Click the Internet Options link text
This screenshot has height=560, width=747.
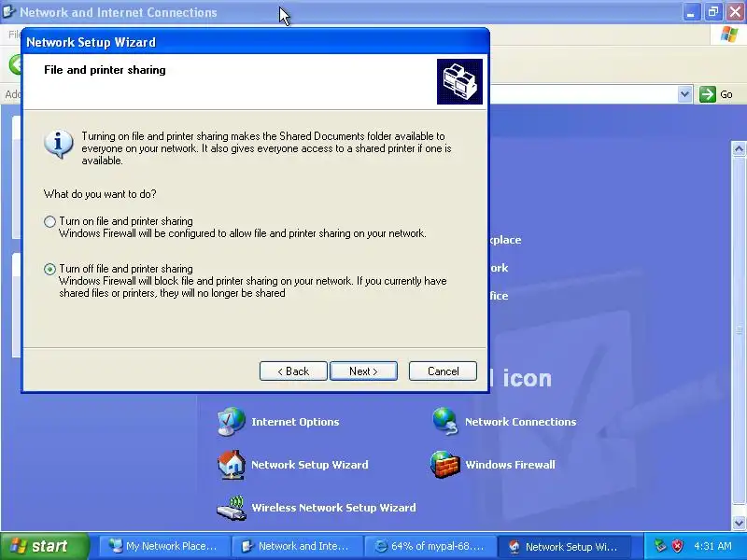[x=295, y=422]
